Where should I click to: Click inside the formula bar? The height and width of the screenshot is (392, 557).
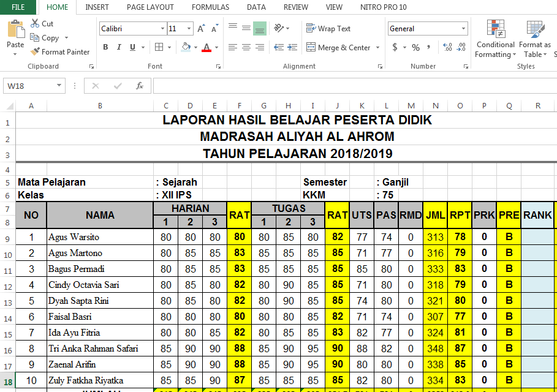click(x=355, y=86)
